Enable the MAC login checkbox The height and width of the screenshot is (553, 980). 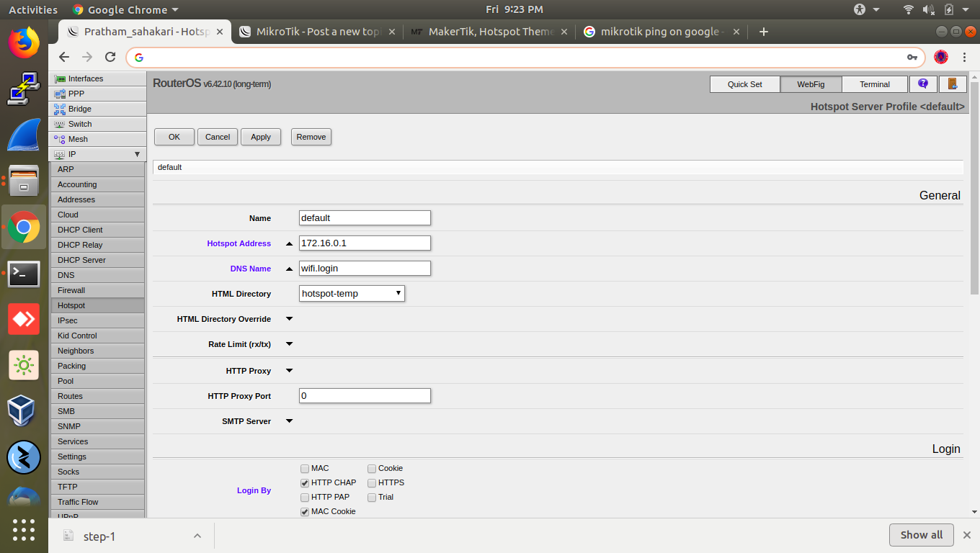click(305, 469)
